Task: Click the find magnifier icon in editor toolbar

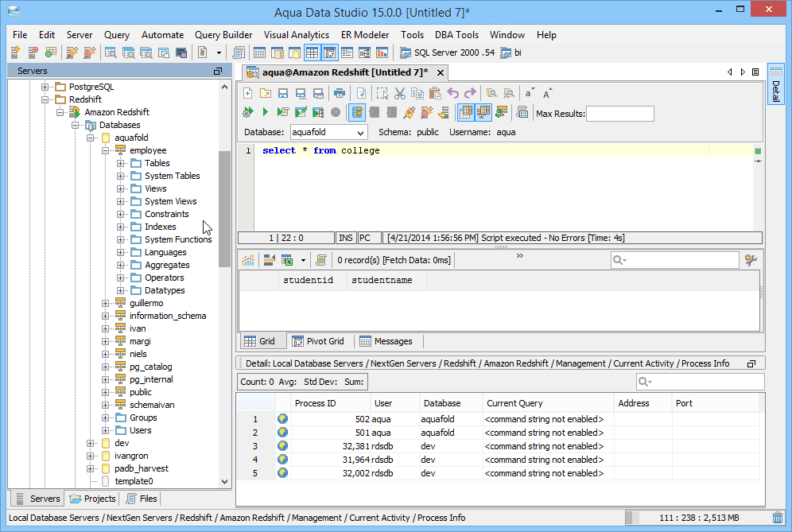Action: tap(491, 94)
